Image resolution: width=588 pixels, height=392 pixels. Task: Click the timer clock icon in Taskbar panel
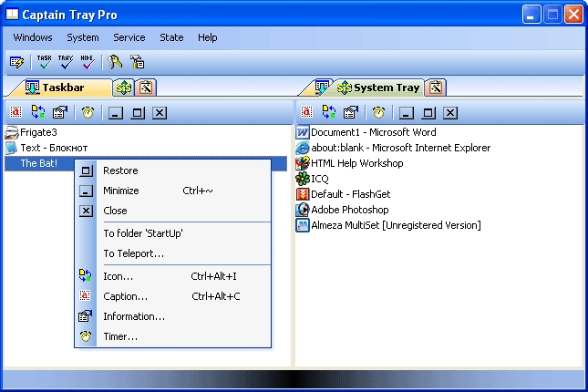click(x=88, y=113)
